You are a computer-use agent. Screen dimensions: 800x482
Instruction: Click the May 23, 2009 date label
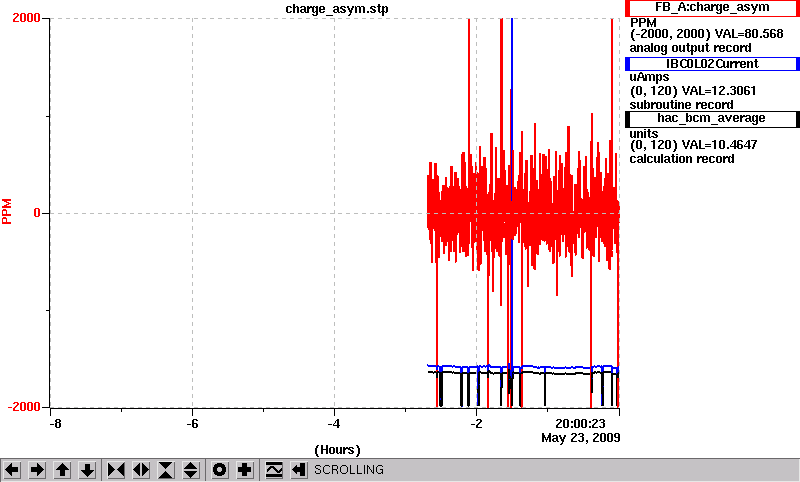coord(581,438)
